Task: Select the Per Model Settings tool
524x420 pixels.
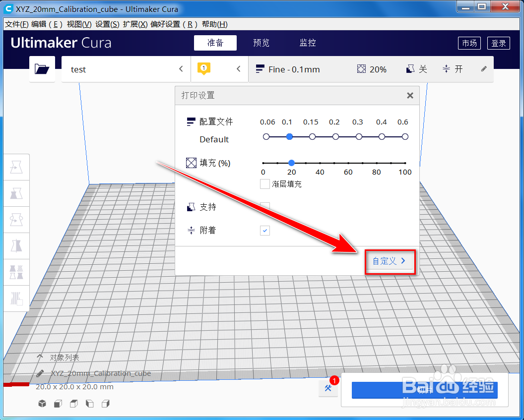Action: (x=16, y=272)
